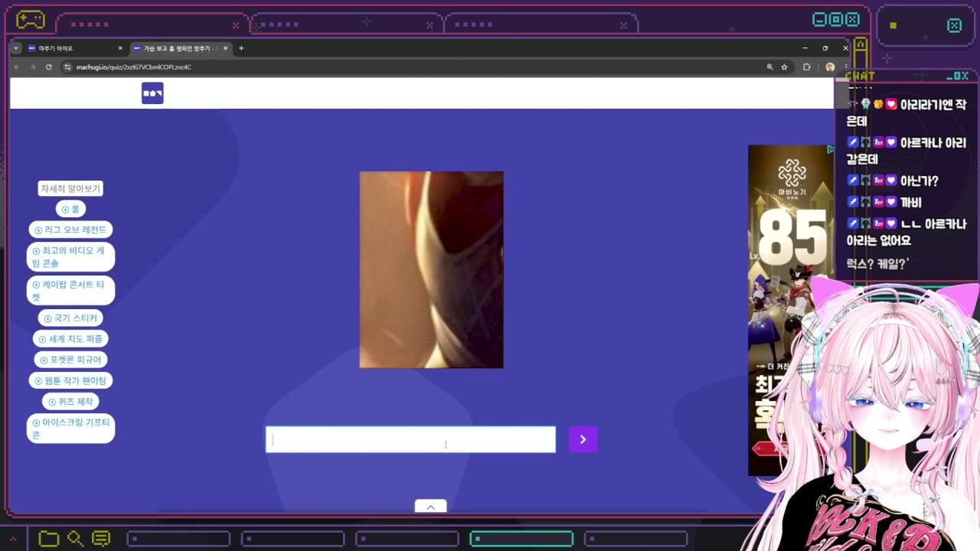The height and width of the screenshot is (551, 980).
Task: Open the '최고의 비디오 게임 콘솔' suggestion
Action: 70,257
